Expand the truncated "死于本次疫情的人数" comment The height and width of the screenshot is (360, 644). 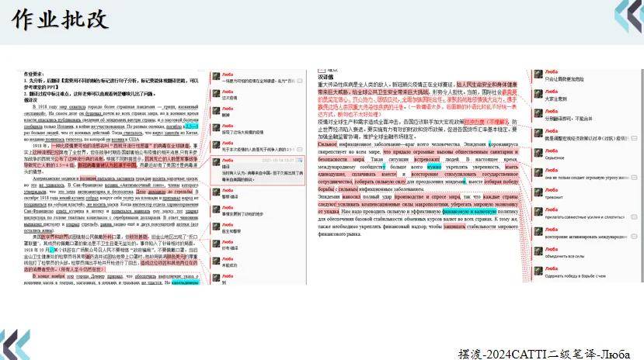(300, 149)
